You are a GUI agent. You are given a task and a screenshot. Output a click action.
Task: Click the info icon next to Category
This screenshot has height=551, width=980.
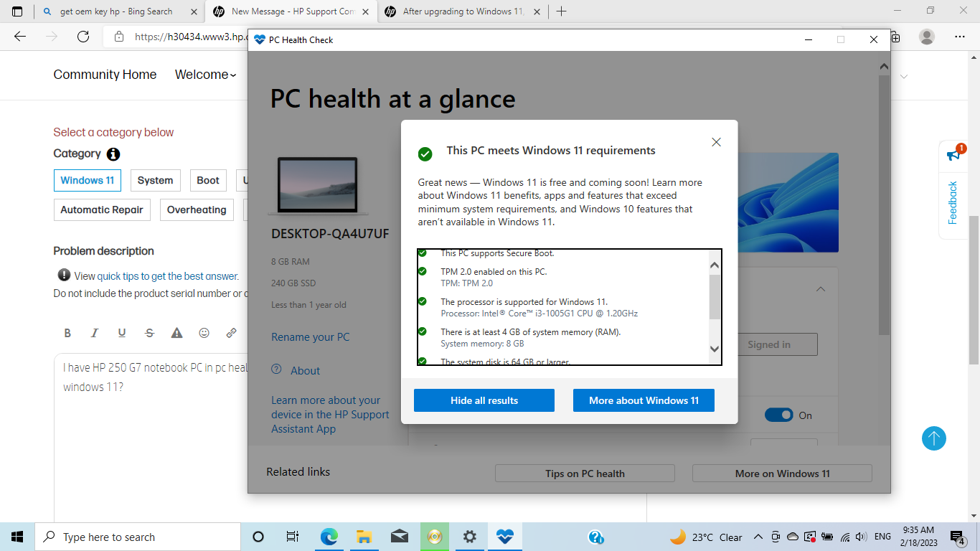(113, 154)
